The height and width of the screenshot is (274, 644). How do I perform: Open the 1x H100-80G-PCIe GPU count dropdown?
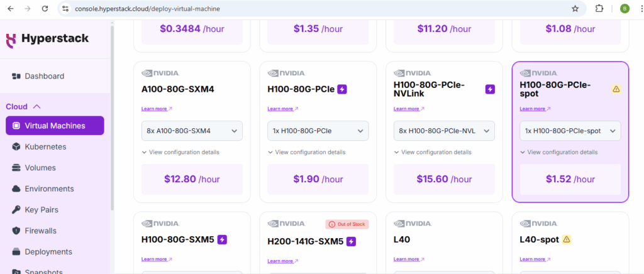[318, 131]
